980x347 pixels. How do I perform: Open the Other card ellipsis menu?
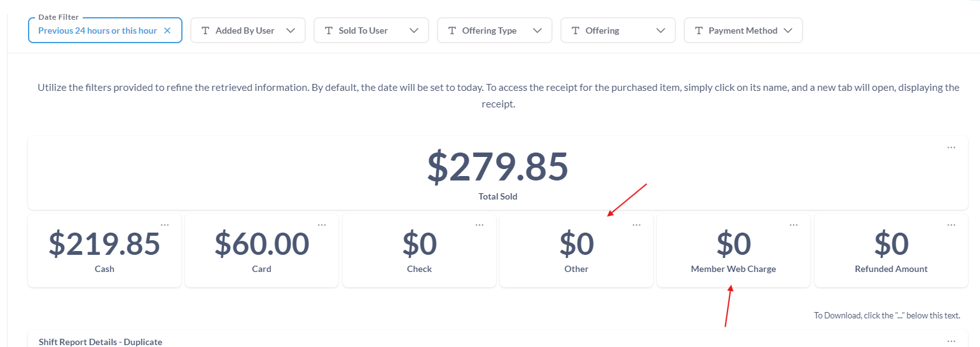coord(637,225)
